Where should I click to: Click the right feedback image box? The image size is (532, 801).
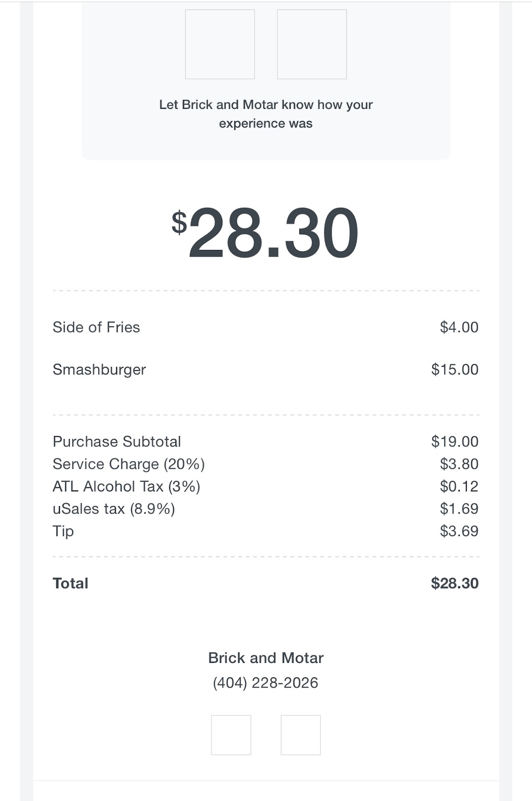[x=312, y=44]
